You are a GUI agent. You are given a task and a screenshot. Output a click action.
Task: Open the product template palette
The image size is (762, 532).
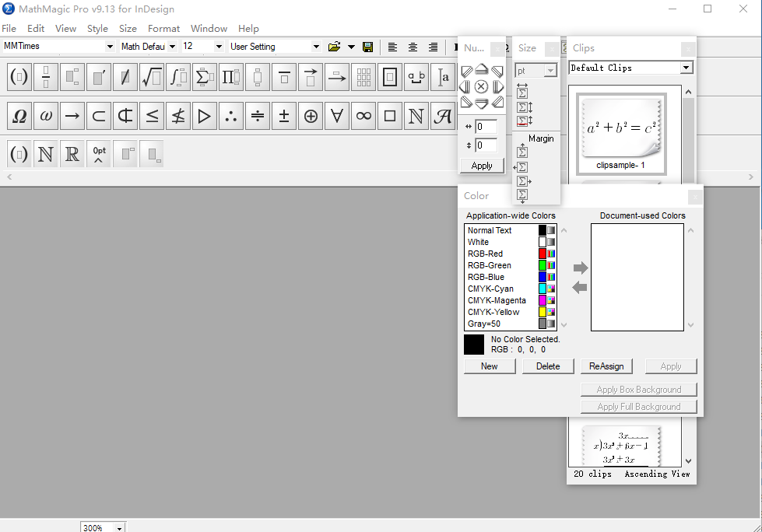pos(231,77)
